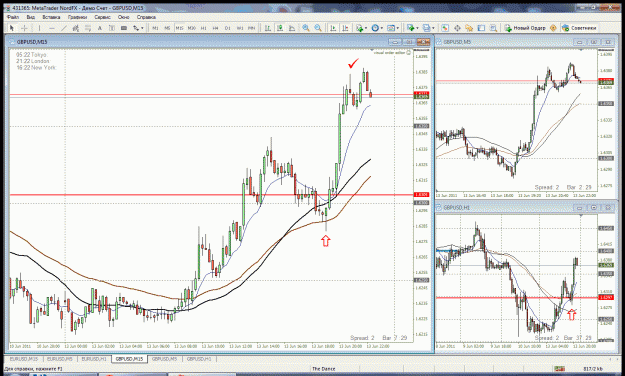Toggle the M15 timeframe button
625x376 pixels.
[x=179, y=28]
